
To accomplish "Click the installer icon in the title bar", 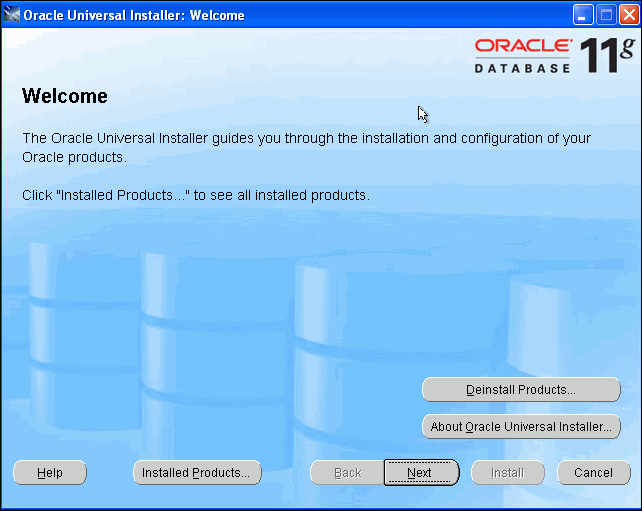I will click(x=12, y=15).
